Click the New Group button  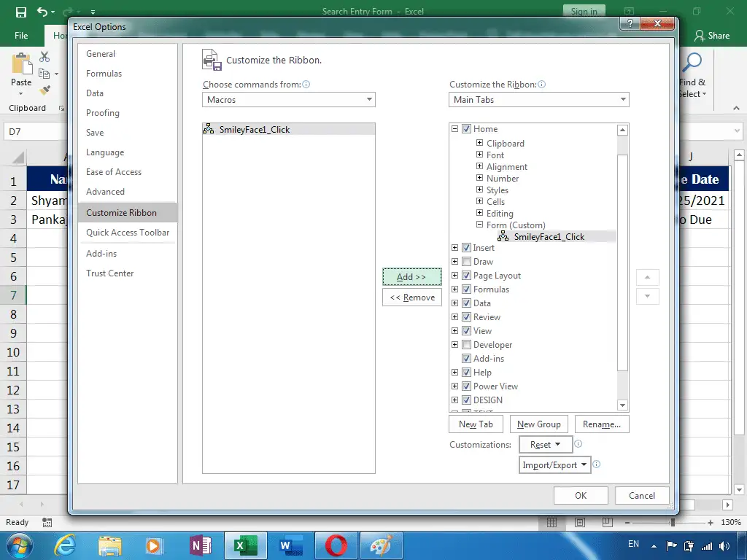coord(539,424)
